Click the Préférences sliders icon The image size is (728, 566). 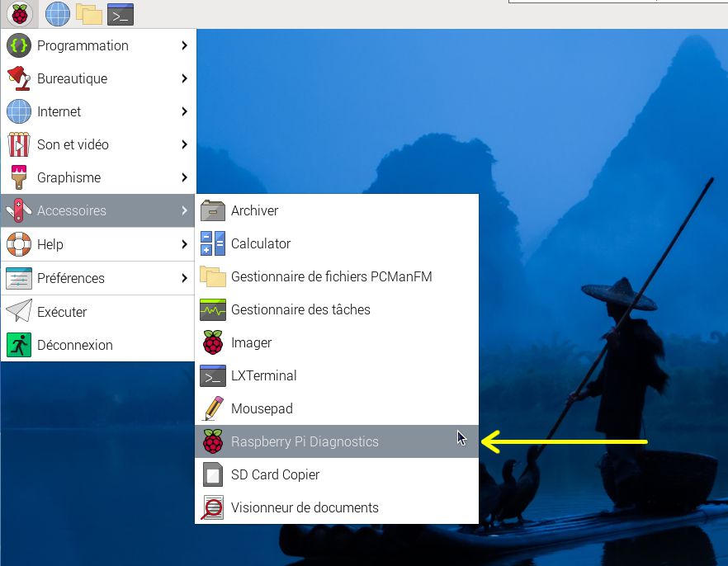pyautogui.click(x=18, y=278)
